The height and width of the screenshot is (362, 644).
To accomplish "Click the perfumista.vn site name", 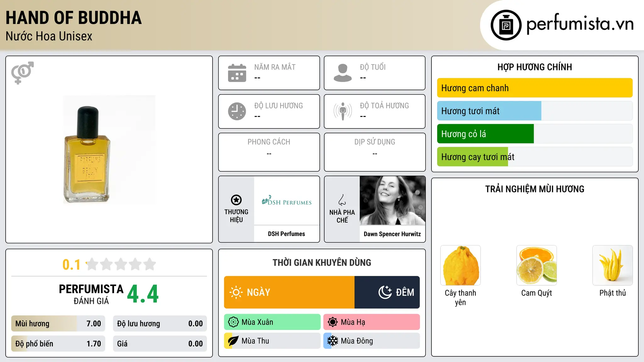I will pos(580,24).
